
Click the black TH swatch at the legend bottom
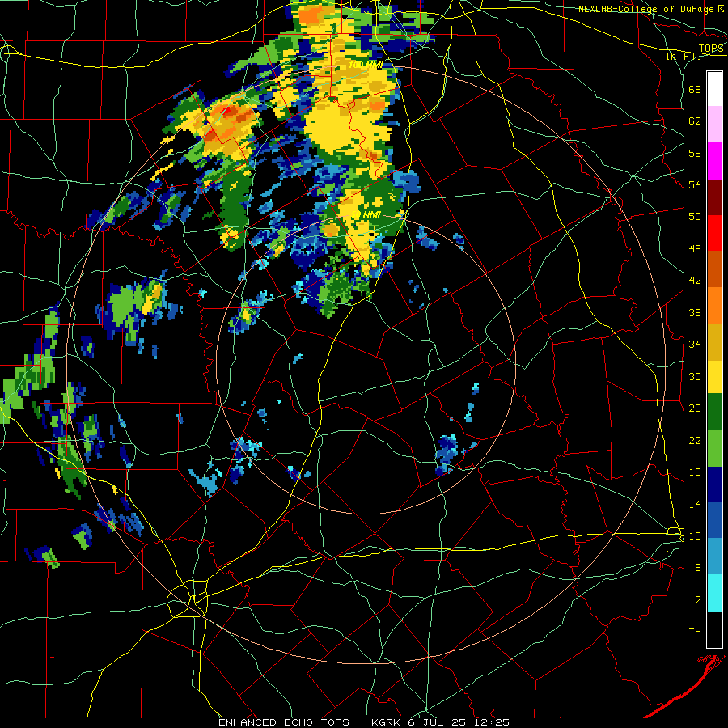714,629
